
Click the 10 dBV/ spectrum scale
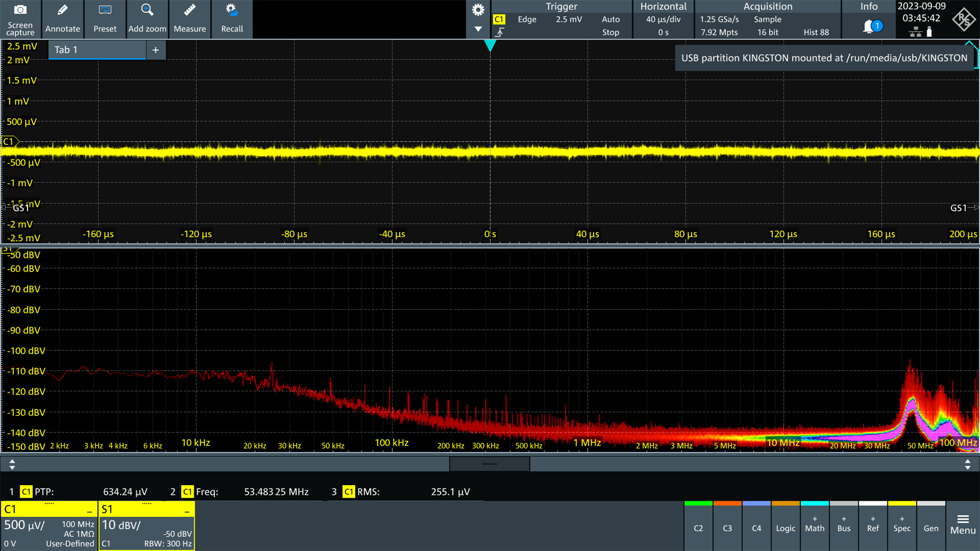(121, 525)
